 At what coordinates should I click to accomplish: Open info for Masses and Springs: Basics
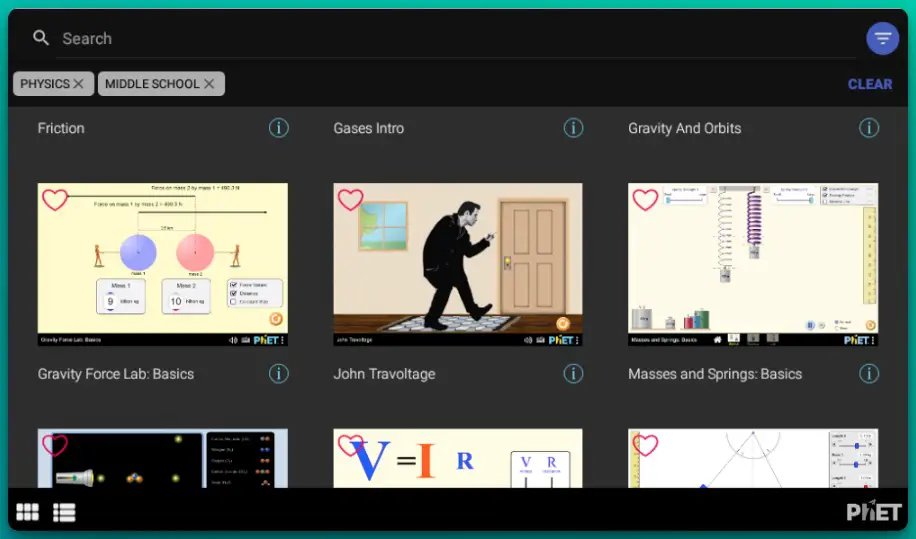click(869, 374)
